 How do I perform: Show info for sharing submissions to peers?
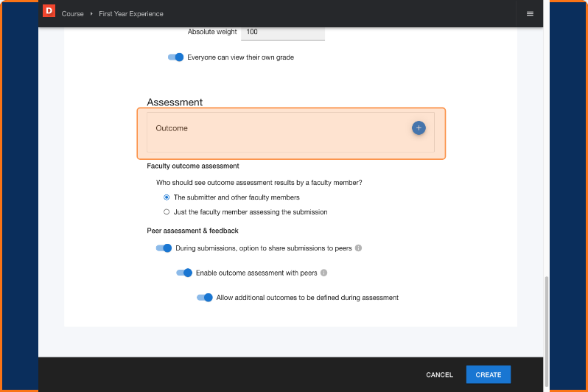(x=358, y=248)
